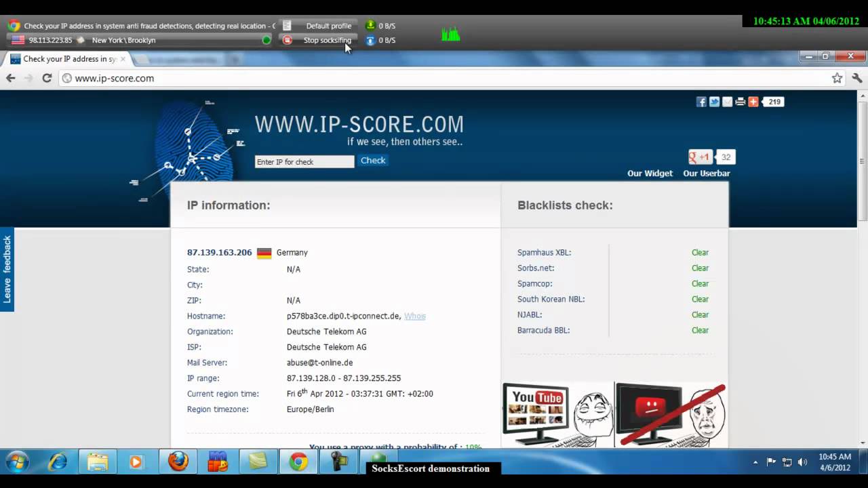Click the 32 plus-one count bubble
The height and width of the screenshot is (488, 868).
click(726, 157)
